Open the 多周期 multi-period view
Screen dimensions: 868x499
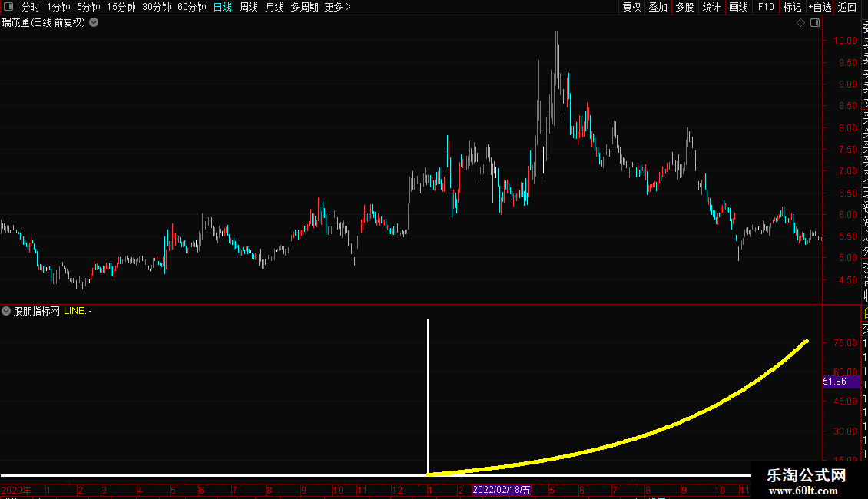click(x=304, y=7)
